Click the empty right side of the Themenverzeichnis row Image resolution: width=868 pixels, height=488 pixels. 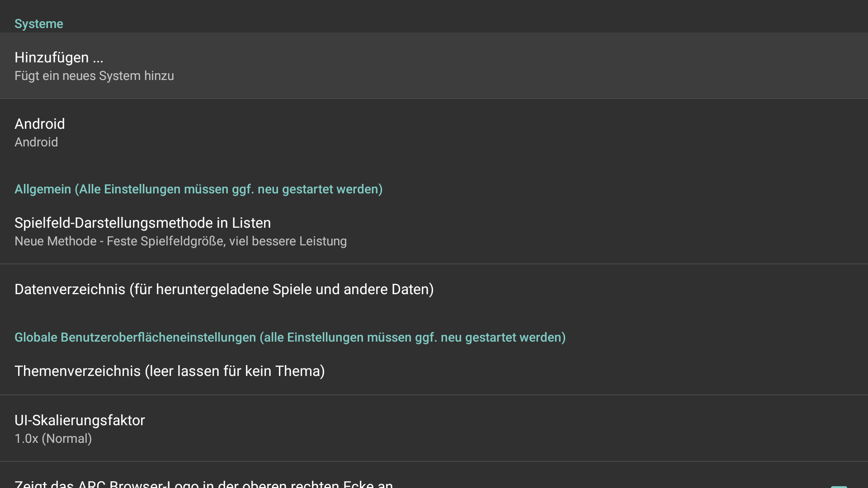click(633, 371)
